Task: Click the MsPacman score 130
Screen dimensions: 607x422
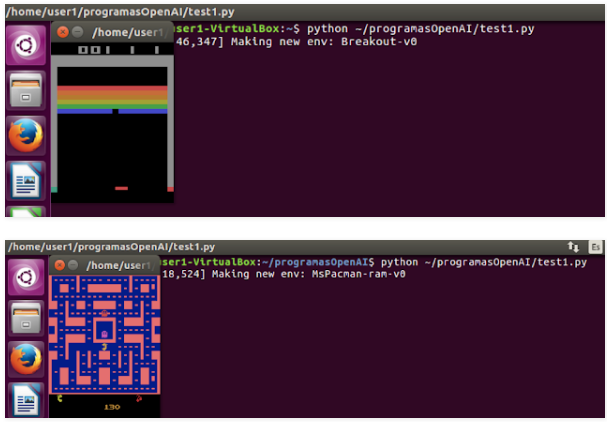Action: click(112, 407)
